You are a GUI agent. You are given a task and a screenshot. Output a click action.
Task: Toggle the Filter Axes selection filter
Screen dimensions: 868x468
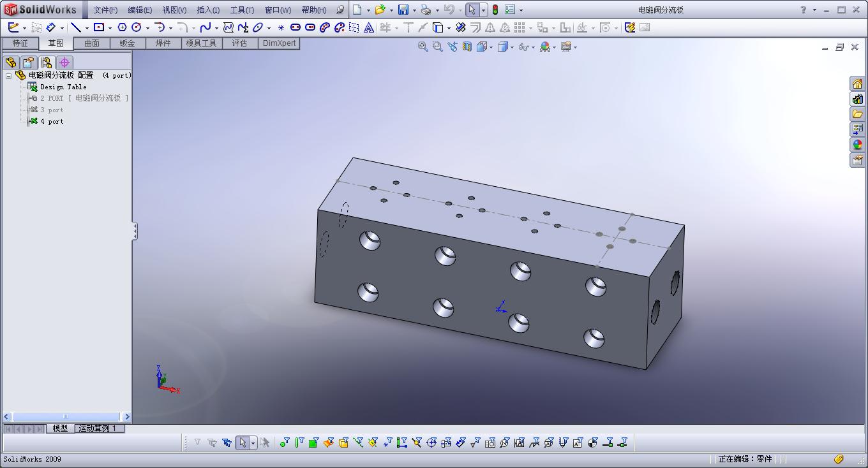pyautogui.click(x=358, y=442)
